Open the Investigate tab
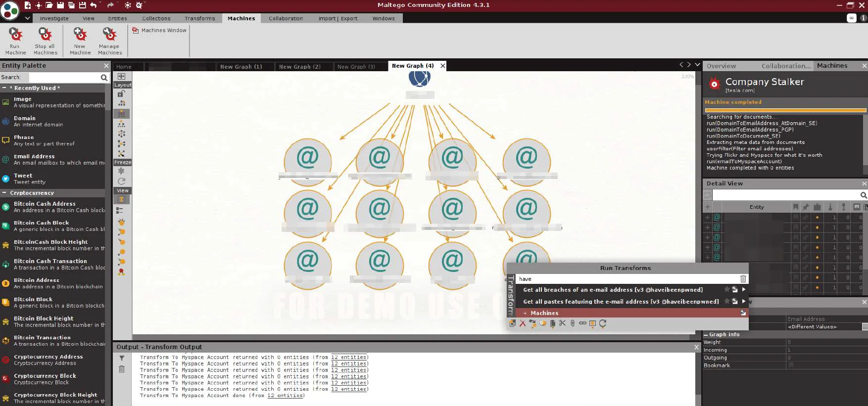 tap(54, 18)
